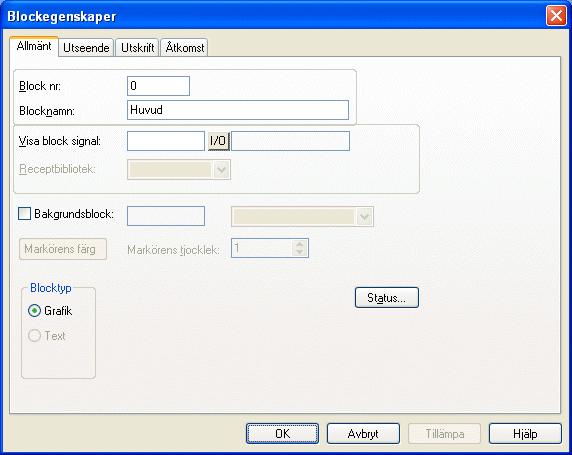Click the Visa block signal input field
The image size is (572, 455).
click(166, 141)
